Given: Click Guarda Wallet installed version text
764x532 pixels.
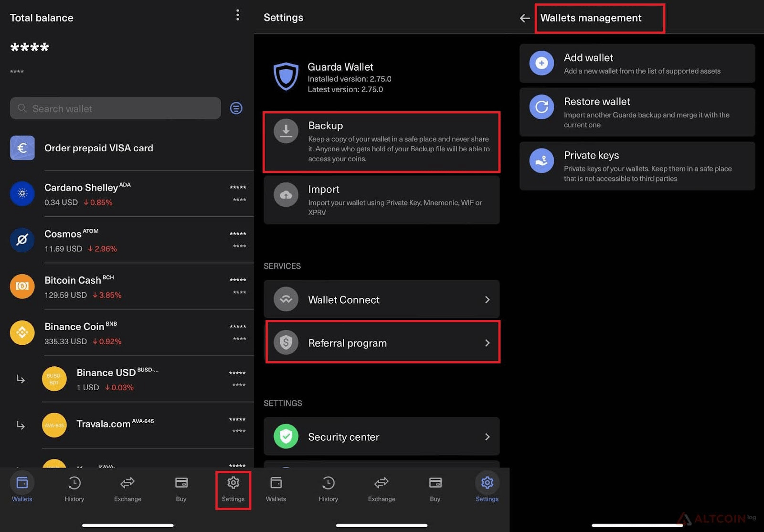Looking at the screenshot, I should tap(350, 79).
